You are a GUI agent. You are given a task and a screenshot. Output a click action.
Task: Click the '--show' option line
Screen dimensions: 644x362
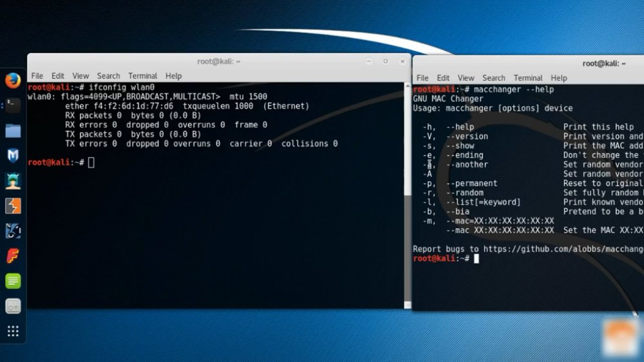(x=533, y=146)
